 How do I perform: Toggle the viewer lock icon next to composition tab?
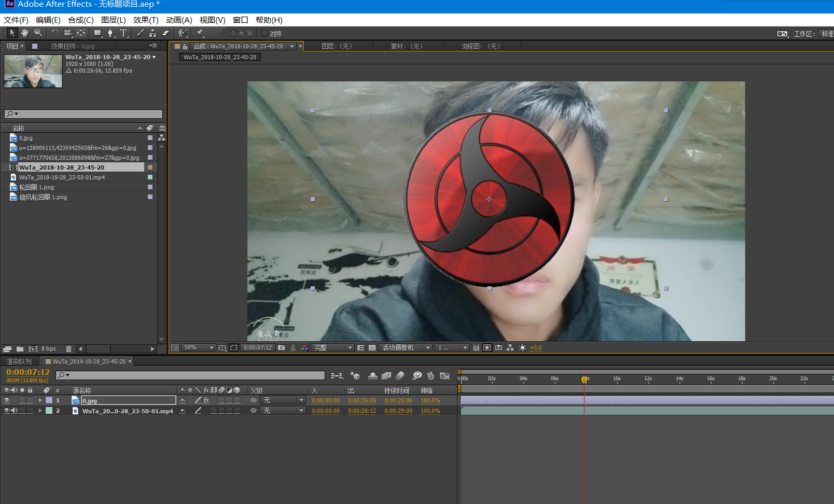point(185,46)
